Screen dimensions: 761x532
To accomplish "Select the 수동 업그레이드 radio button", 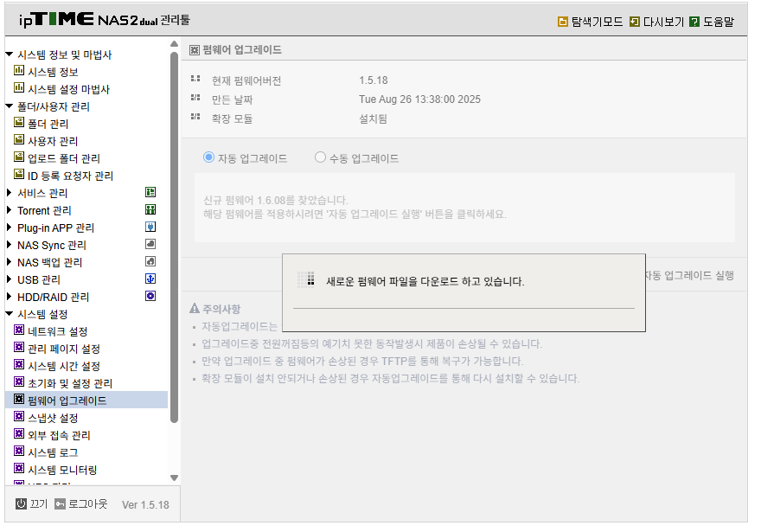I will [x=320, y=157].
